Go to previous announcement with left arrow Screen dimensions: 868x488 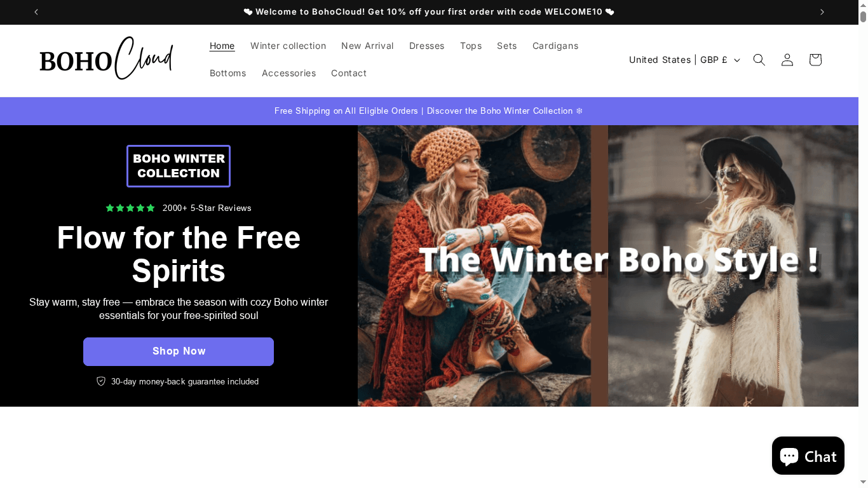(36, 12)
